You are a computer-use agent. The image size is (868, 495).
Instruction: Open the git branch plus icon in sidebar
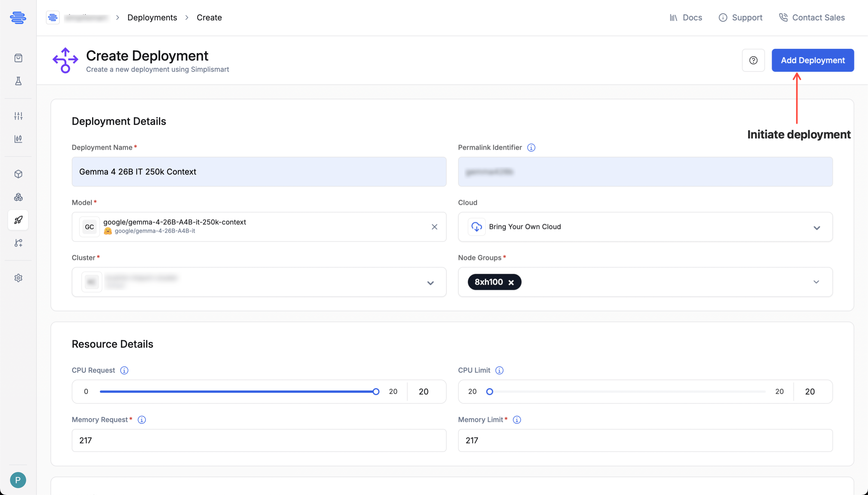coord(18,243)
